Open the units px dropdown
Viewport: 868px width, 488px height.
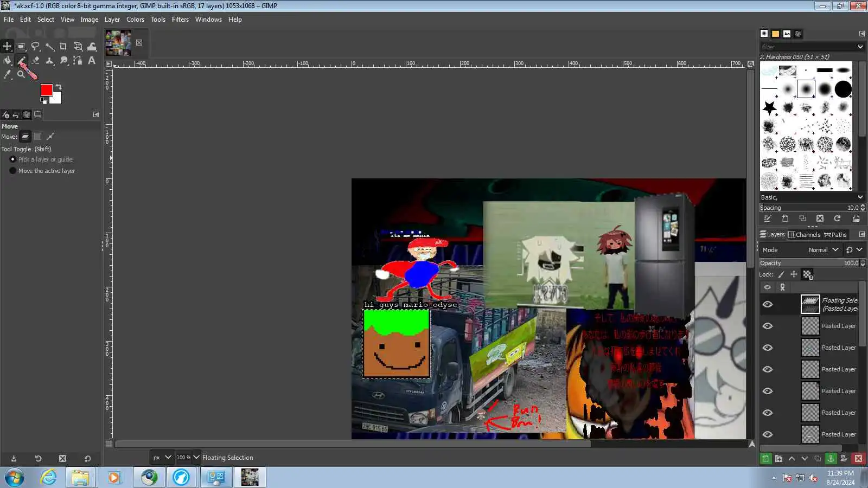click(162, 457)
